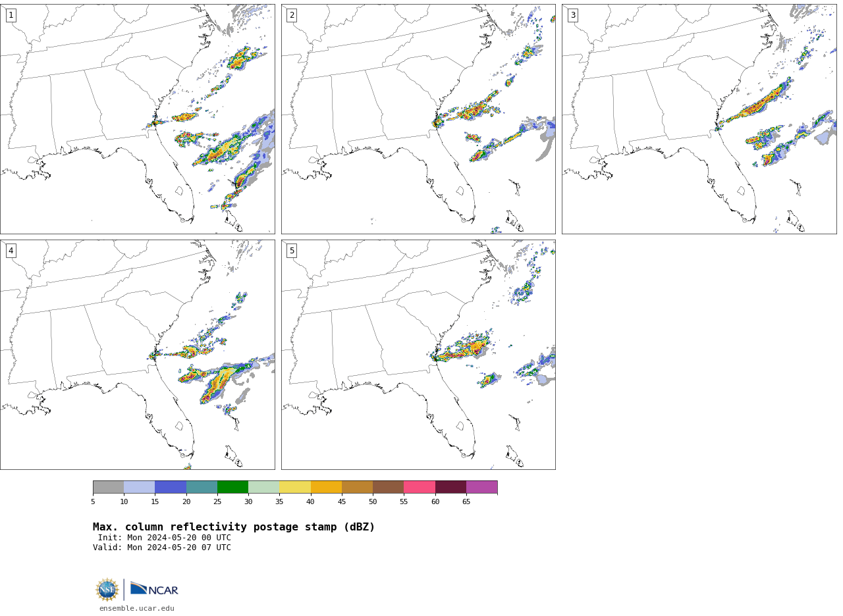Click the panel number 1 label
The width and height of the screenshot is (843, 616).
tap(11, 15)
